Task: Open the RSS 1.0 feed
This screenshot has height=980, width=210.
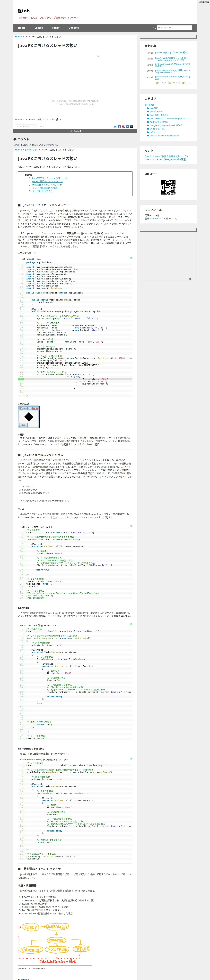Action: point(174,82)
